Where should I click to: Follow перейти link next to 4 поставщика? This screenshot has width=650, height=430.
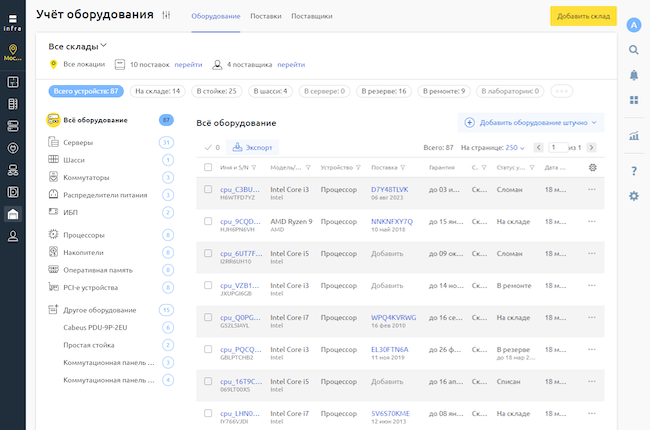[x=291, y=64]
